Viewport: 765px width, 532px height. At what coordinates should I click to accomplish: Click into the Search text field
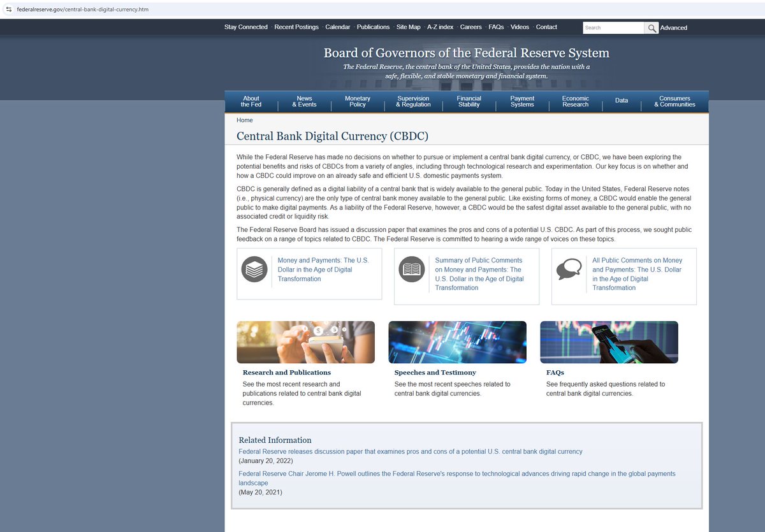click(613, 28)
